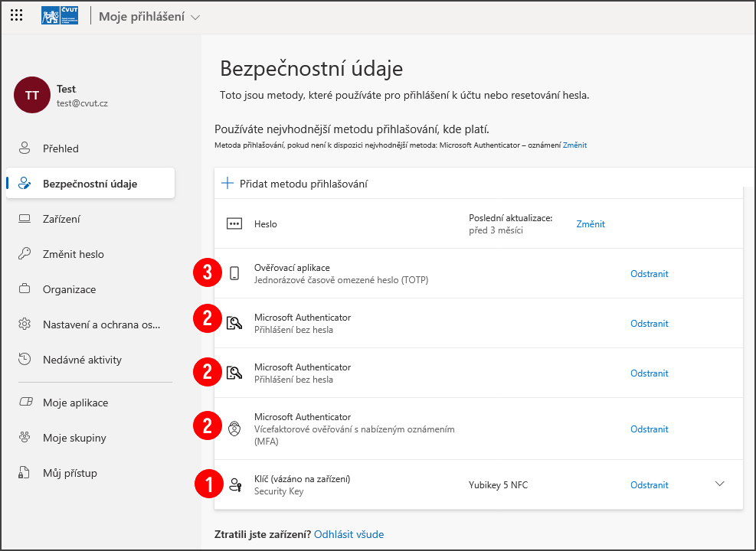Click the Nedávné aktivity clock icon

(x=25, y=360)
